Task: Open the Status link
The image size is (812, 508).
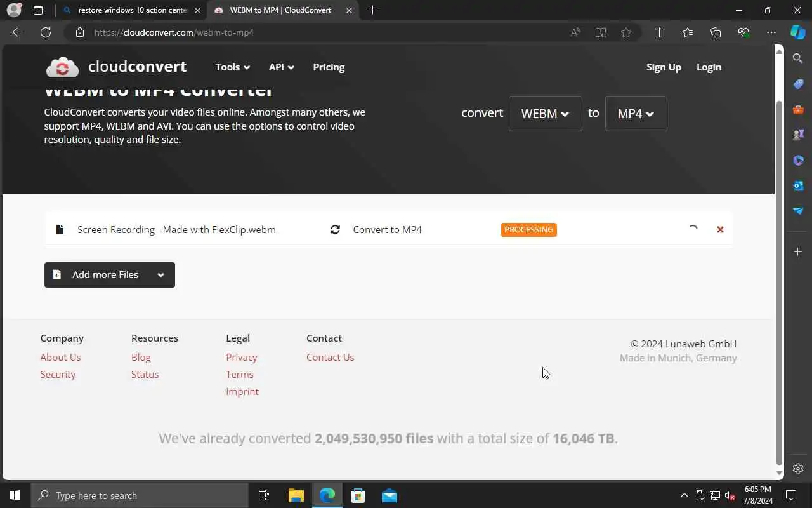Action: (x=145, y=375)
